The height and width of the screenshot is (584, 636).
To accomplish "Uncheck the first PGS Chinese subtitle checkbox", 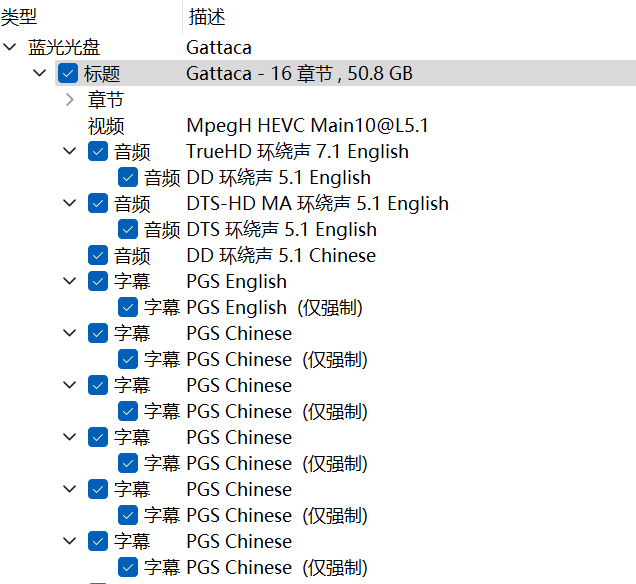I will click(x=98, y=333).
